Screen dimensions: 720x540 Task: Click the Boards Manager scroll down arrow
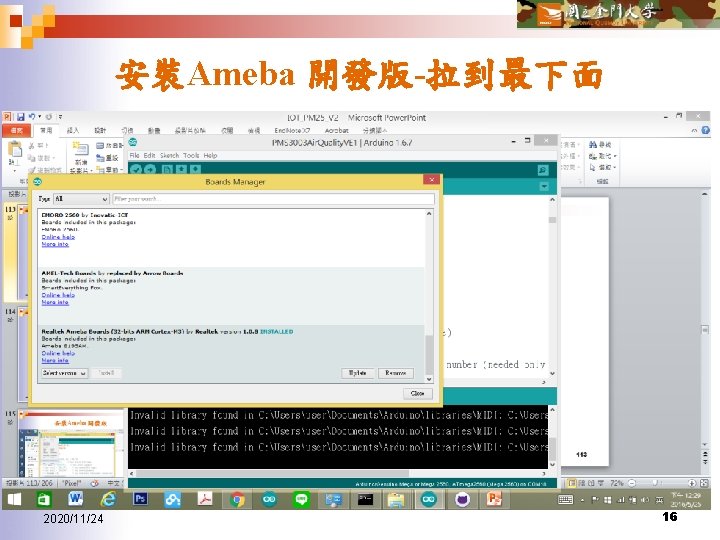(429, 379)
